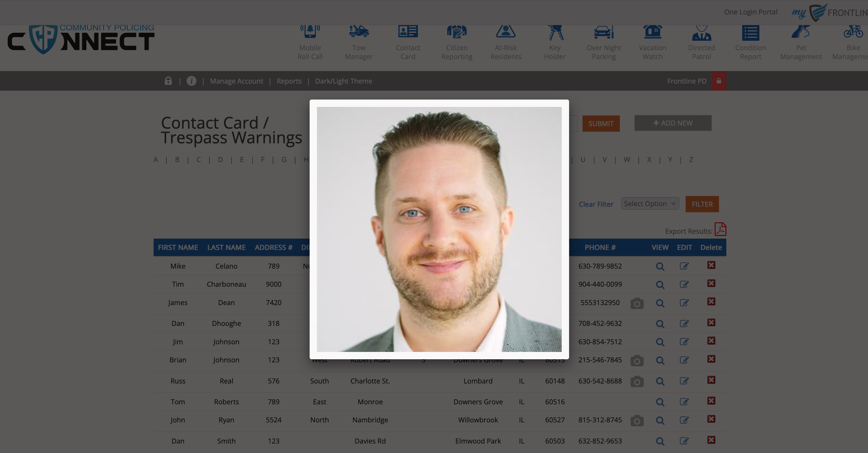Image resolution: width=868 pixels, height=453 pixels.
Task: Export results as PDF icon
Action: click(721, 229)
